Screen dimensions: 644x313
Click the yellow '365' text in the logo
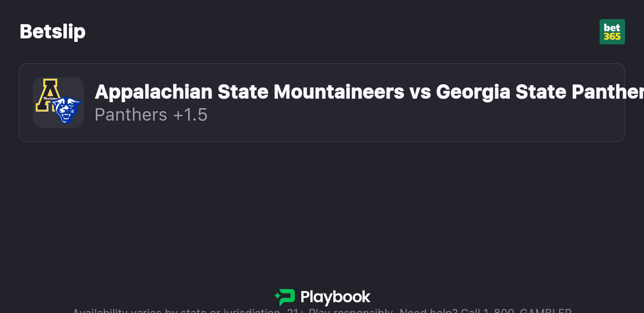tap(612, 37)
